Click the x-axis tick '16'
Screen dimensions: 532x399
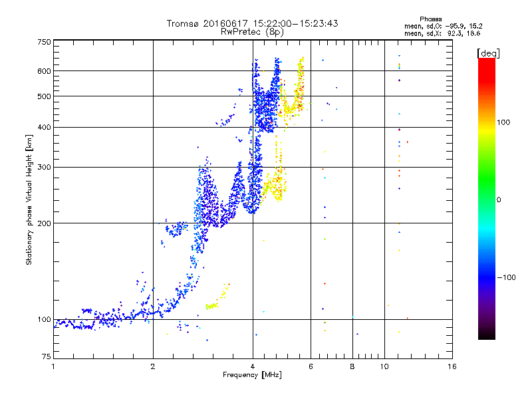click(452, 366)
